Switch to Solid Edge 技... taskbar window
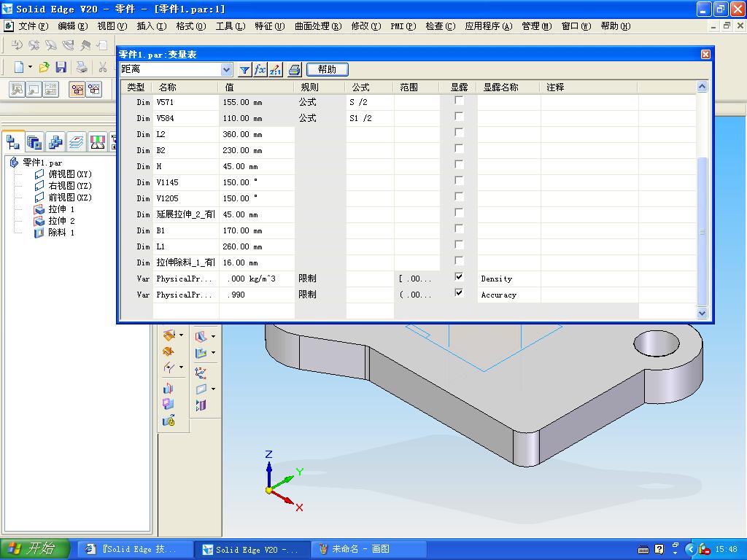747x560 pixels. (135, 549)
